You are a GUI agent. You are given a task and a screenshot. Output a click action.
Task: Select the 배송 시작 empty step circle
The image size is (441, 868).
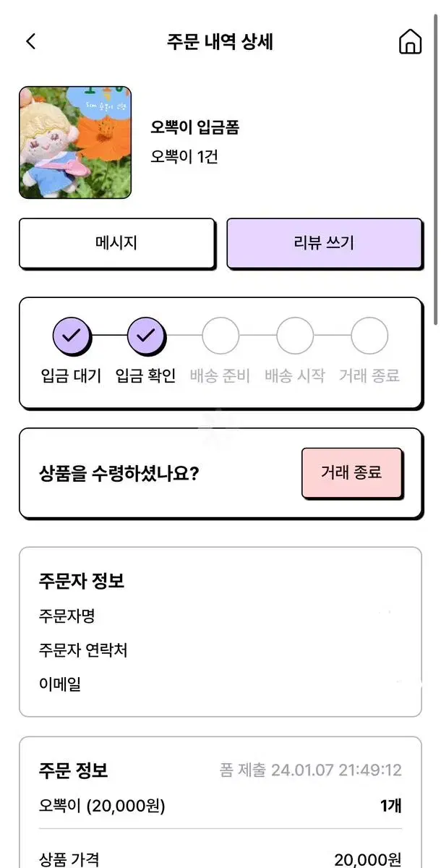(295, 336)
